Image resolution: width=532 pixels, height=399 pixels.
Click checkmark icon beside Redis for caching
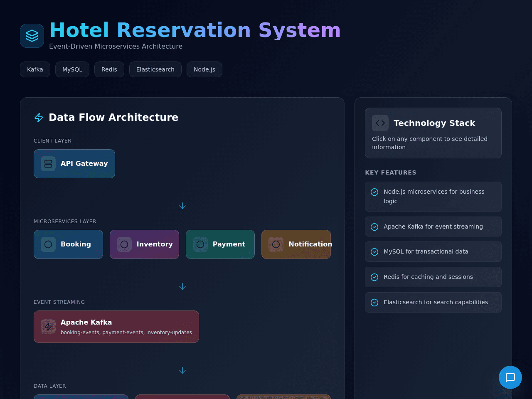coord(374,277)
